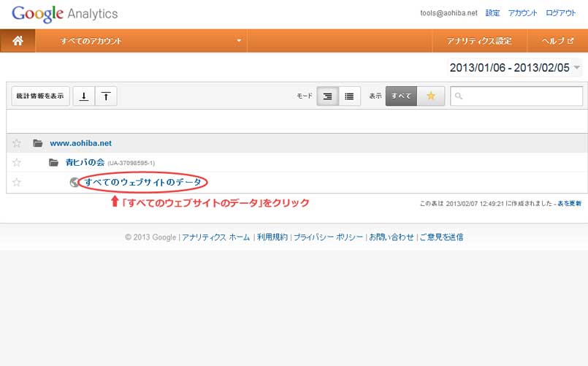
Task: Open アナリティクス設定 in the orange bar
Action: click(479, 41)
